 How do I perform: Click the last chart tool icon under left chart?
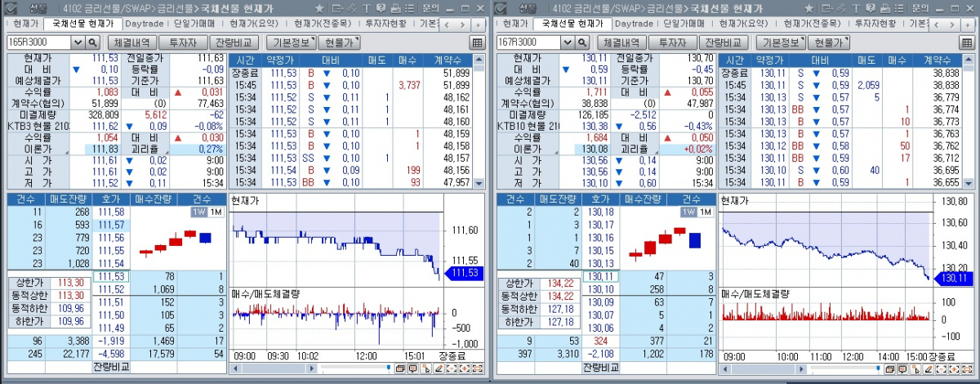coord(477,368)
